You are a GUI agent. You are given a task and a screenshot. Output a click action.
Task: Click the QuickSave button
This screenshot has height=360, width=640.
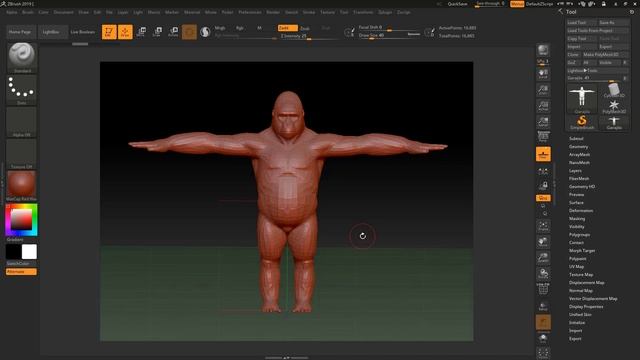(457, 4)
